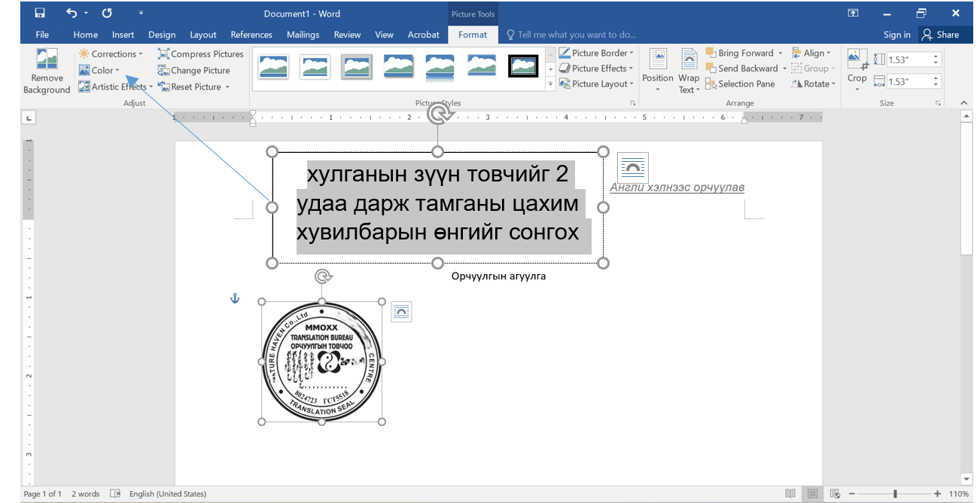
Task: Open the Insert tab
Action: coord(123,35)
